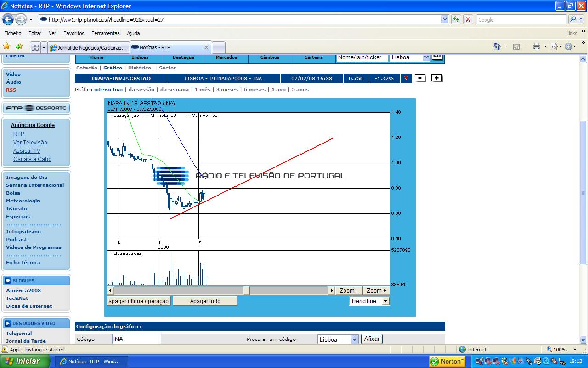Open the Ajuda menu
Viewport: 588px width, 368px height.
133,33
